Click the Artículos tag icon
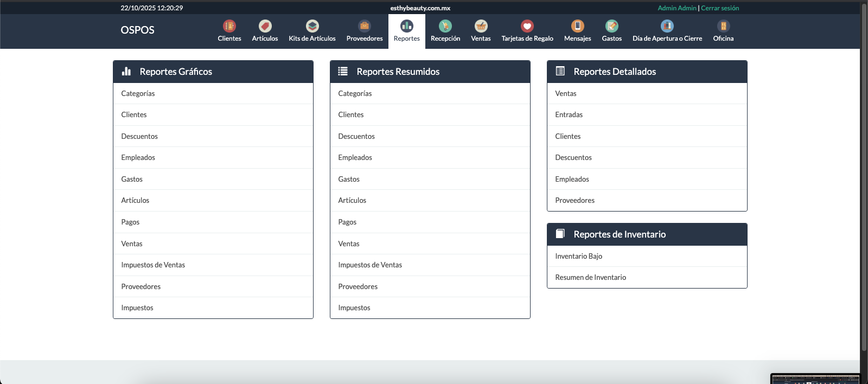Screen dimensions: 868x384 click(265, 26)
